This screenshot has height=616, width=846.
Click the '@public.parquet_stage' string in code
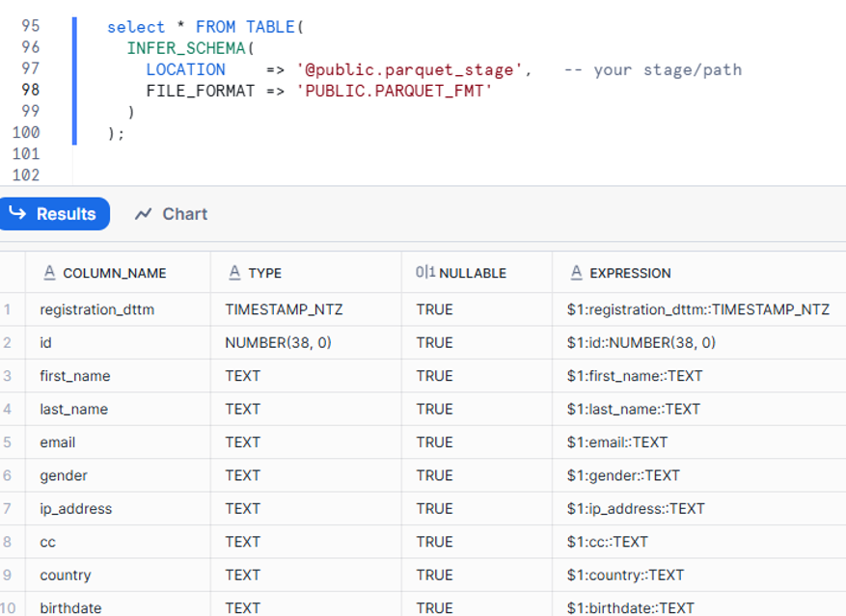pyautogui.click(x=413, y=69)
